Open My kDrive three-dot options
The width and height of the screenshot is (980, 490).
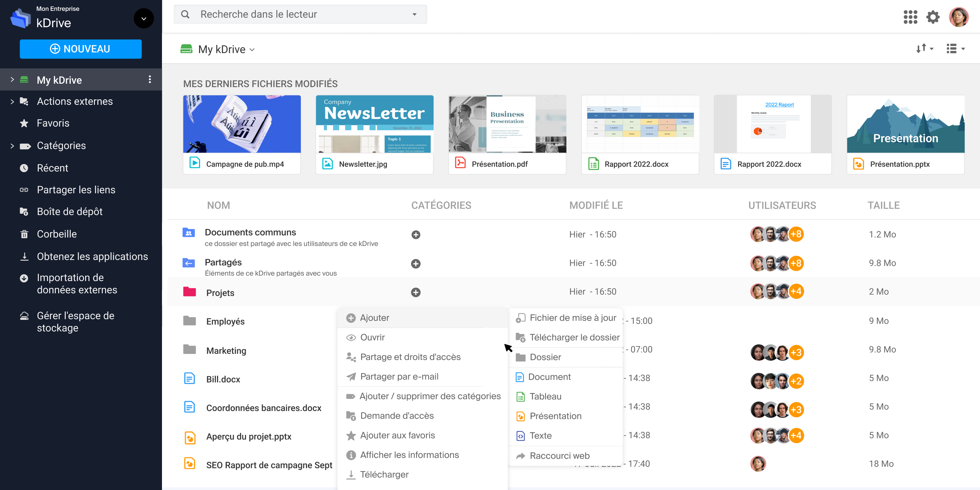149,80
